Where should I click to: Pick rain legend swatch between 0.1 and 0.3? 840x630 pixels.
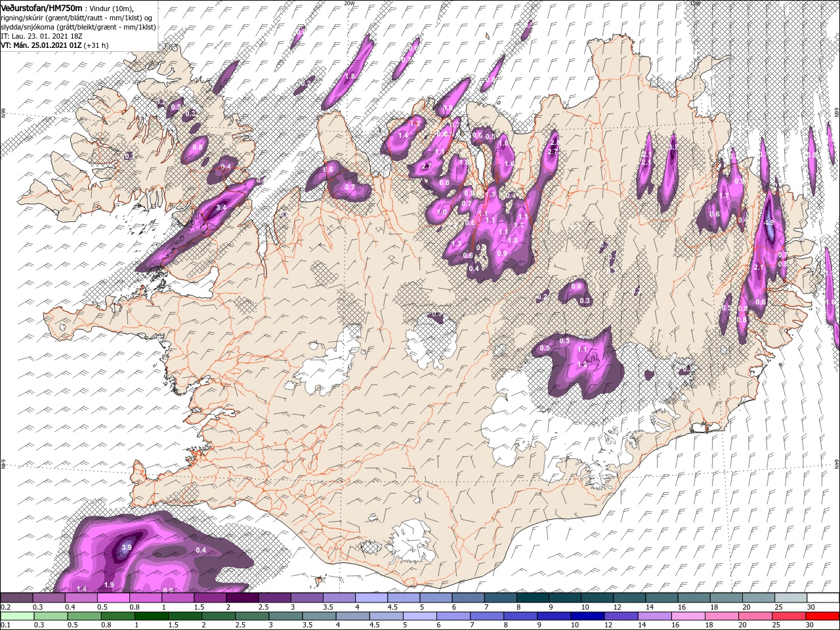pos(16,616)
